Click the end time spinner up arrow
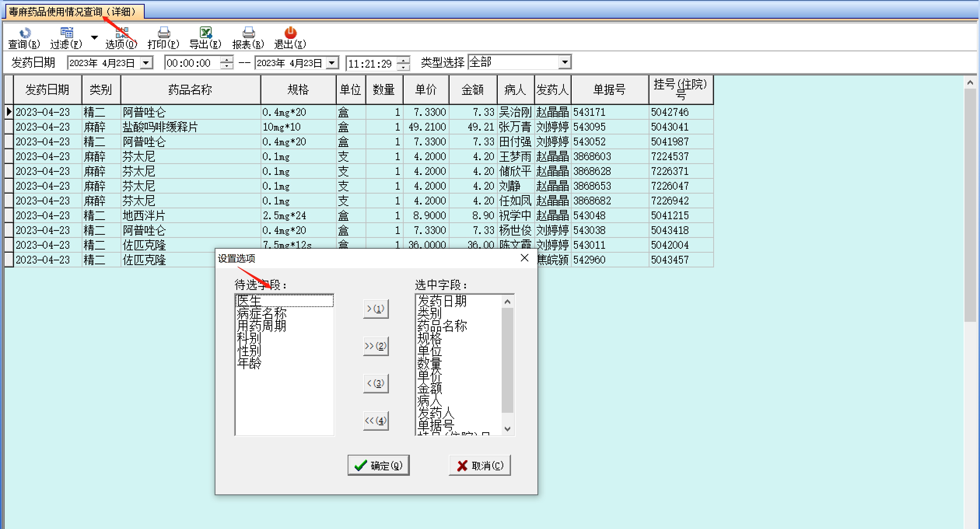The height and width of the screenshot is (529, 980). pos(404,59)
